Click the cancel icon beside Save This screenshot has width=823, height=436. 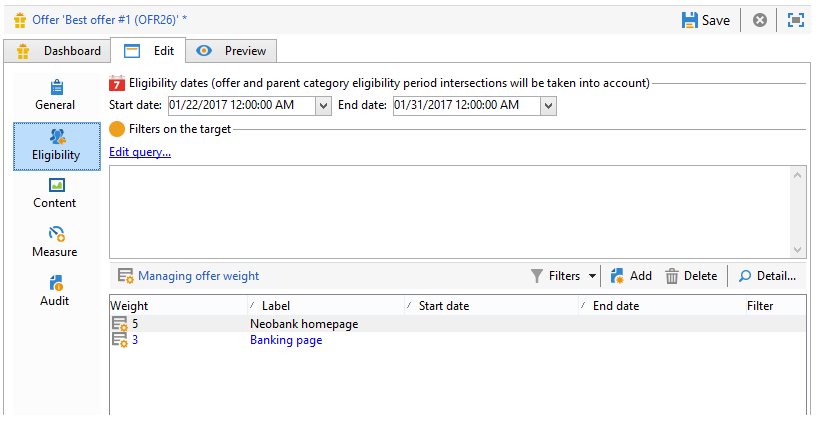760,20
